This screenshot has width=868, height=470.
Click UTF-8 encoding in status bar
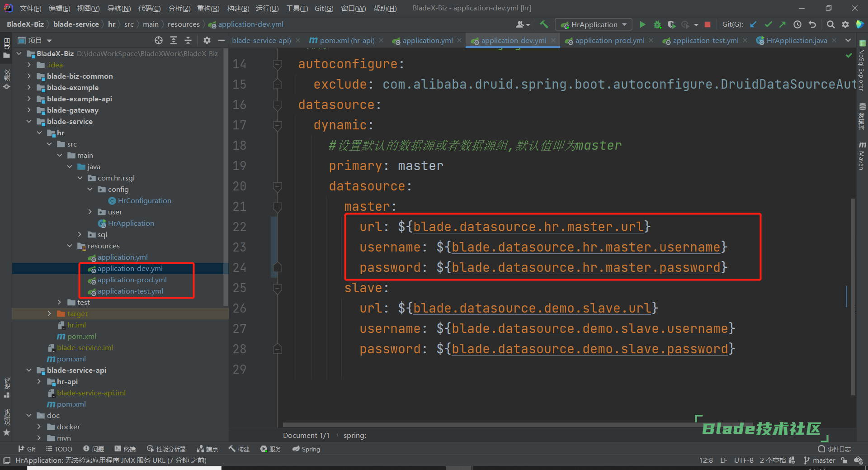(x=744, y=461)
